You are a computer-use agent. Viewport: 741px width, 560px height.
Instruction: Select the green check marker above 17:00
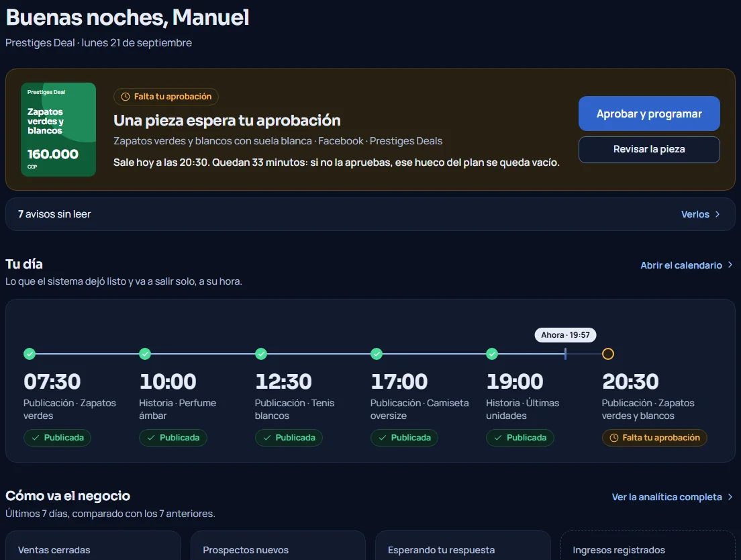[x=377, y=354]
